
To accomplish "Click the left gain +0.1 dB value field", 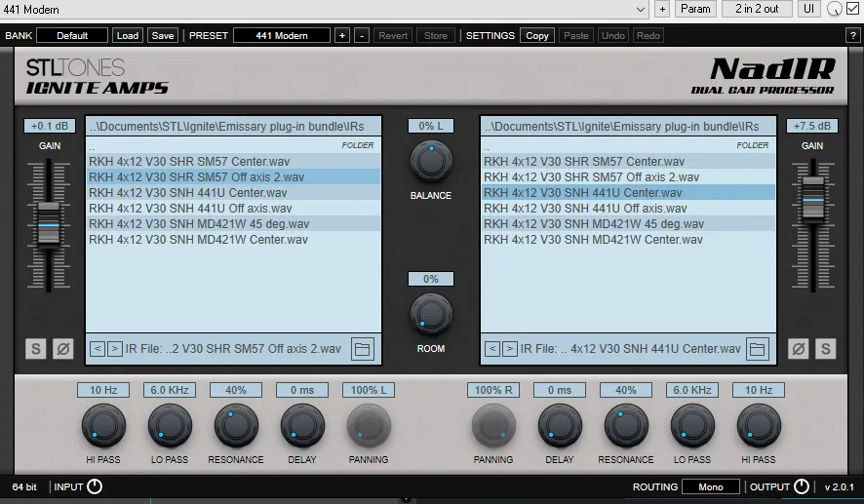I will point(50,126).
